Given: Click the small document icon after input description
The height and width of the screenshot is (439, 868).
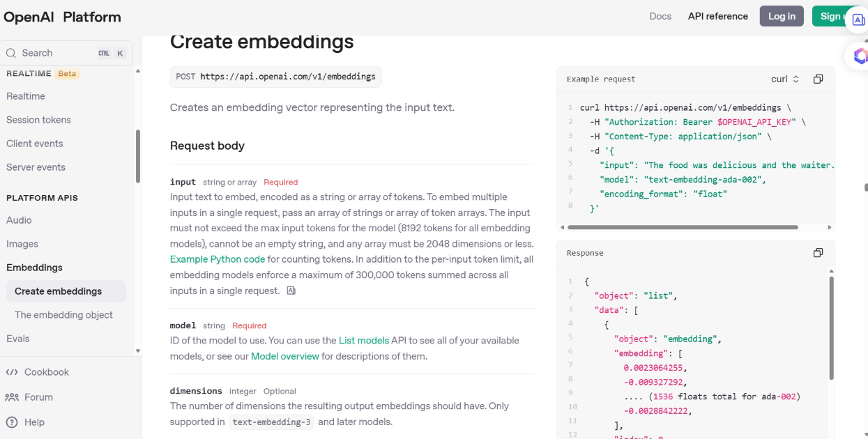Looking at the screenshot, I should [x=291, y=291].
